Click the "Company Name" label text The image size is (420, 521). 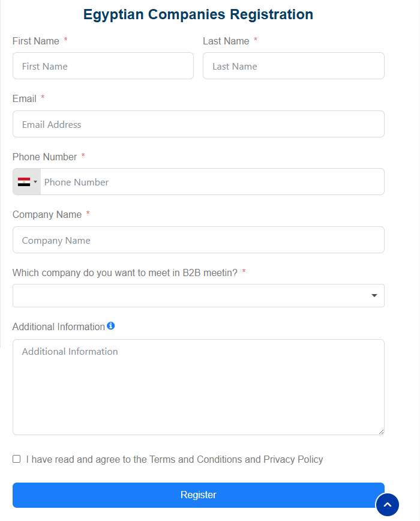point(47,214)
